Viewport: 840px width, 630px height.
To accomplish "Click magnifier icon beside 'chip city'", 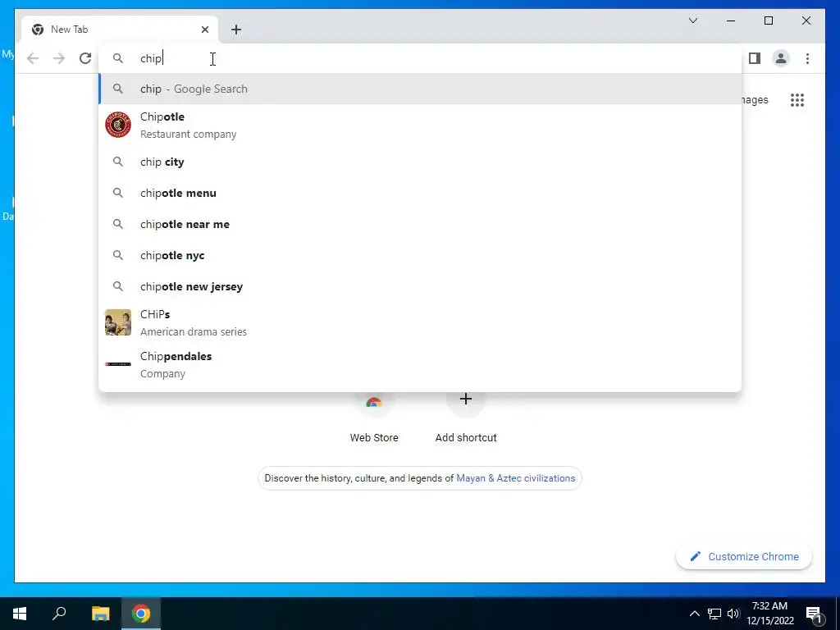I will [x=118, y=162].
